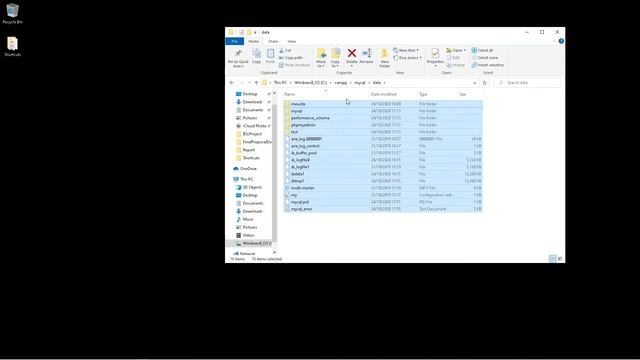
Task: Select Music in the navigation pane
Action: [x=245, y=220]
